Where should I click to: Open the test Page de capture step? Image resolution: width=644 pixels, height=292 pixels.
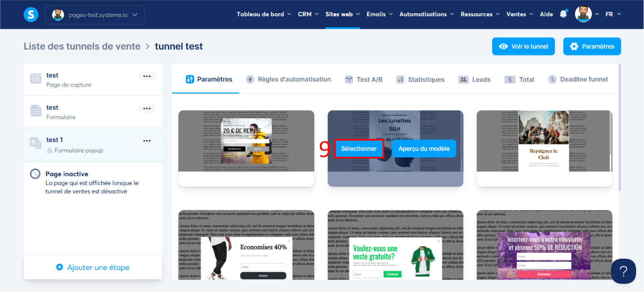pyautogui.click(x=93, y=80)
